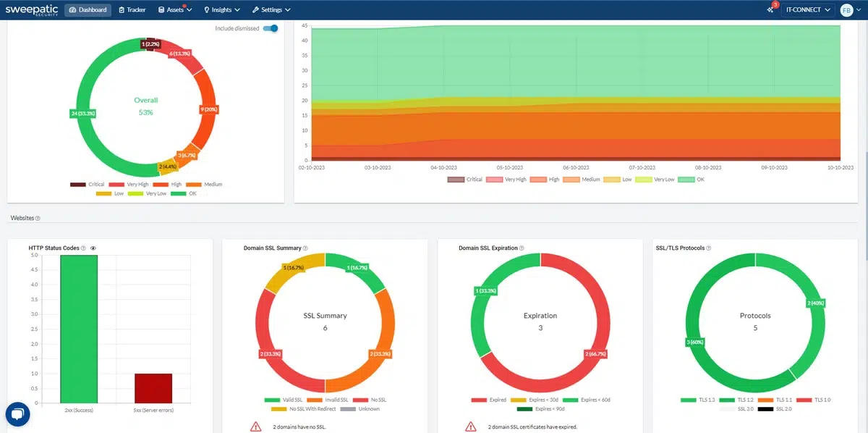
Task: Expand the Insights dropdown menu
Action: pos(224,10)
